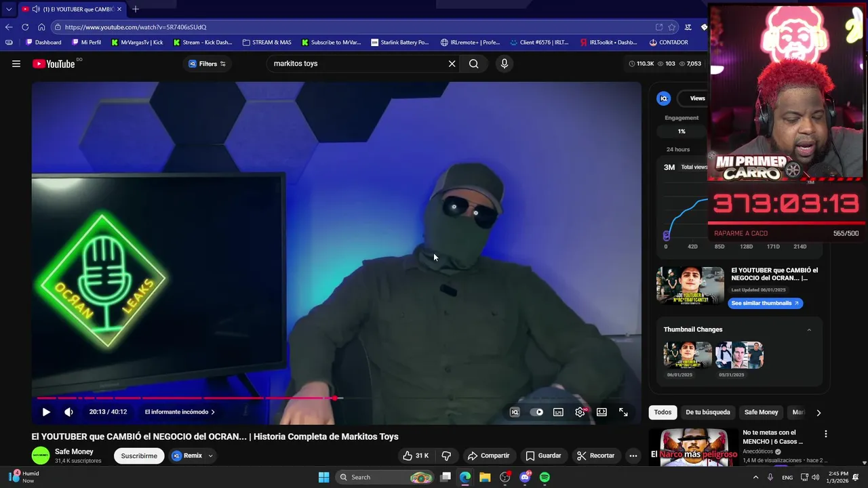This screenshot has width=868, height=488.
Task: Enter full screen mode
Action: [623, 412]
